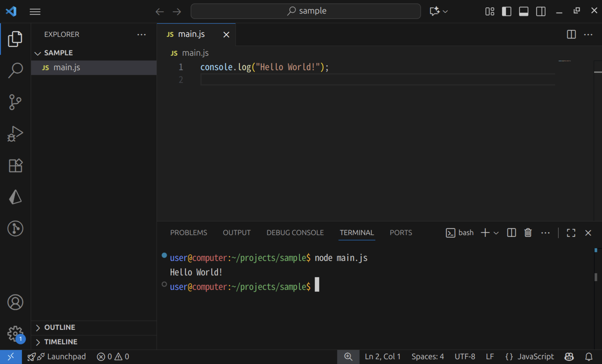Open the Extensions view
Screen dimensions: 602x364
[x=15, y=166]
